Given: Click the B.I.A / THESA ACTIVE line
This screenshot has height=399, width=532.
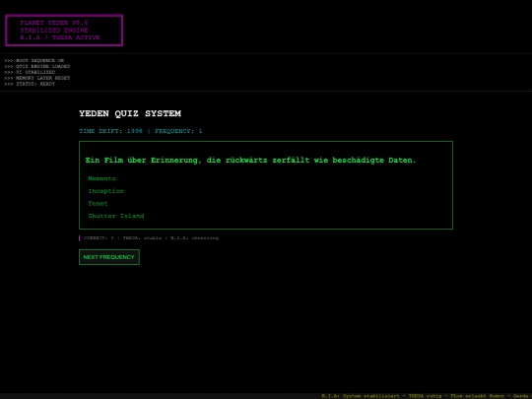Looking at the screenshot, I should [x=60, y=37].
